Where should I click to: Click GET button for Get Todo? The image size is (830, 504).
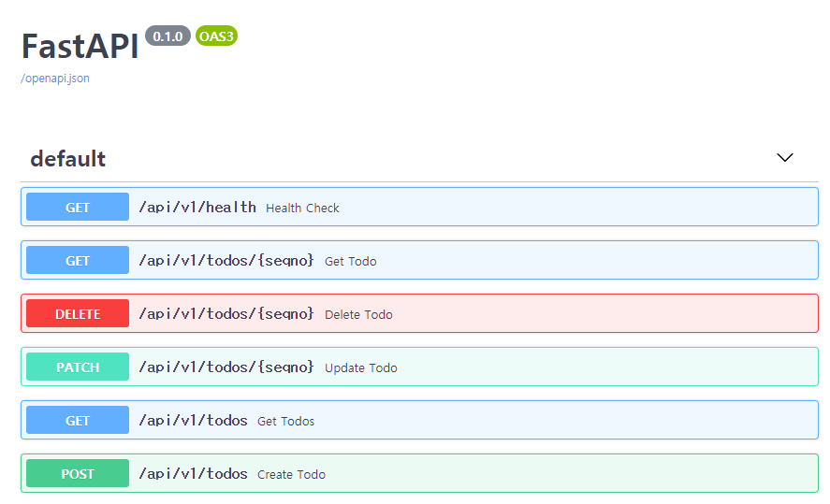[x=78, y=260]
